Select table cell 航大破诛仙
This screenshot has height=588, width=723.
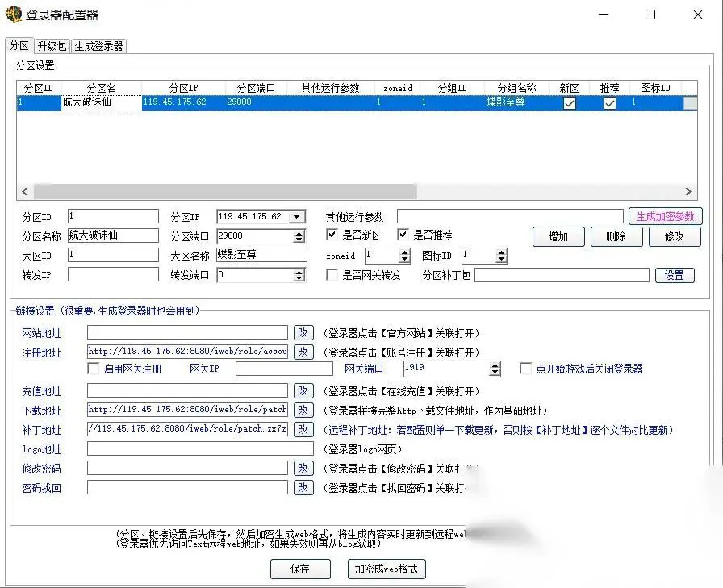[x=102, y=102]
